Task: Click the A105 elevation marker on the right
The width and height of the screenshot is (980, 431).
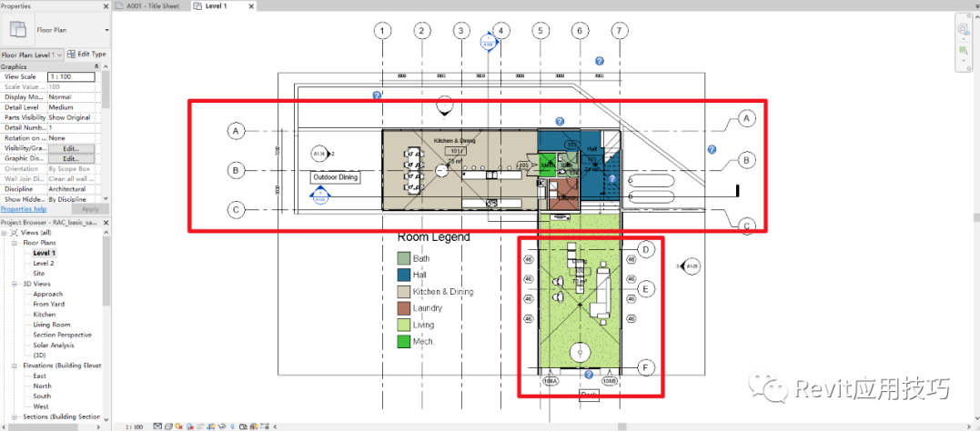Action: [691, 266]
